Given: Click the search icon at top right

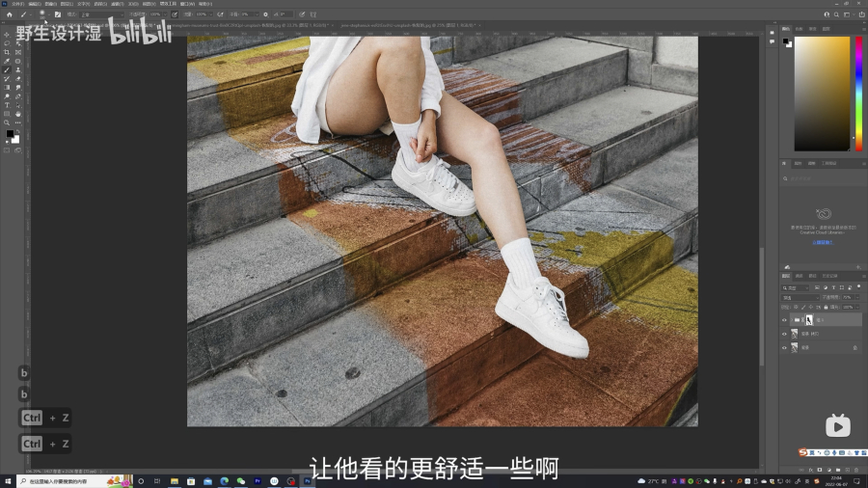Looking at the screenshot, I should [836, 14].
